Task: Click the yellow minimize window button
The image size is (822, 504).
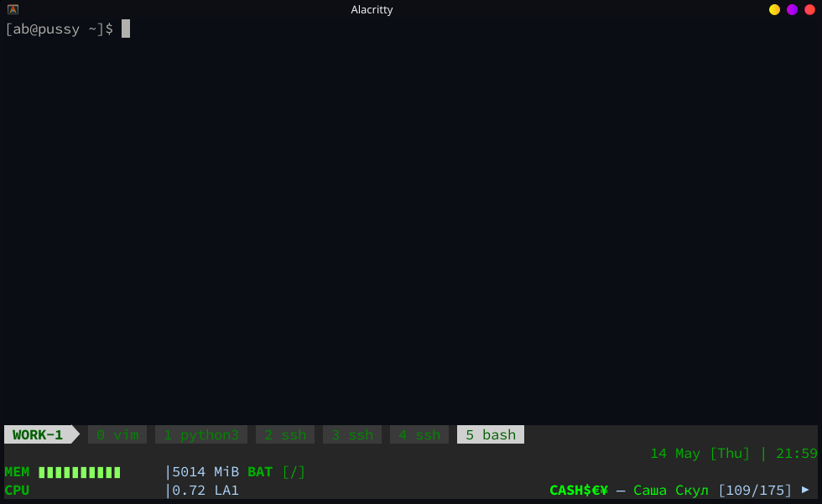Action: pyautogui.click(x=774, y=10)
